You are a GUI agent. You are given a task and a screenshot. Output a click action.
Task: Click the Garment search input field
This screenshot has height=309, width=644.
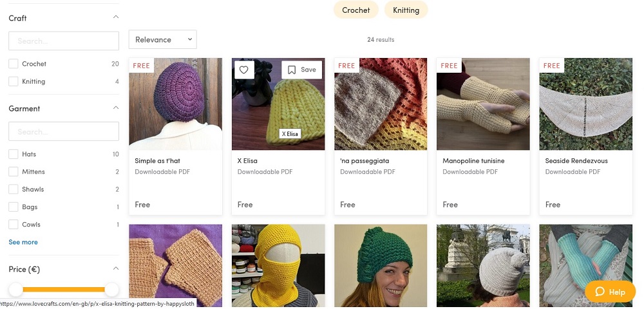click(64, 132)
